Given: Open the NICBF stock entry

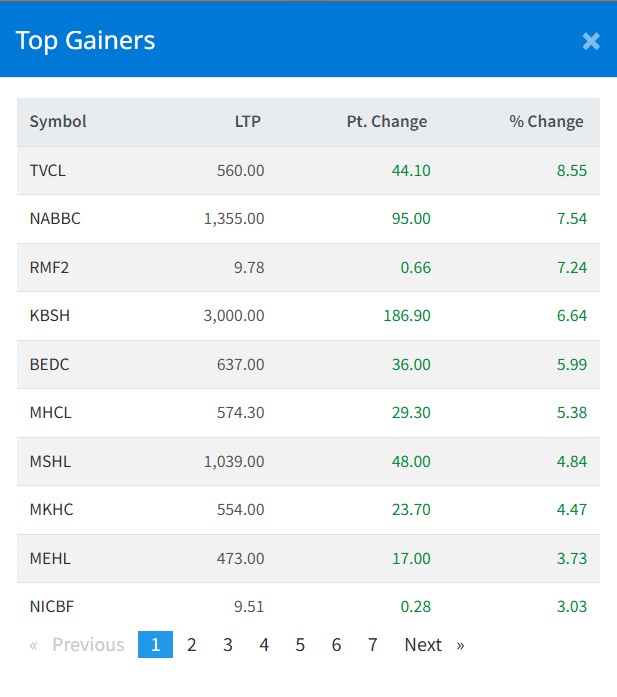Looking at the screenshot, I should [53, 606].
